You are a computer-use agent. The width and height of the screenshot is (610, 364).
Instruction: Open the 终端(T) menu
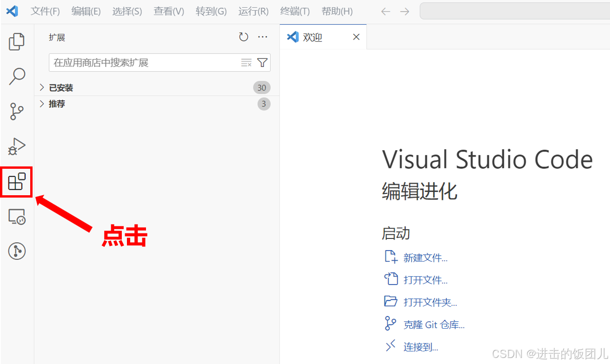tap(295, 12)
